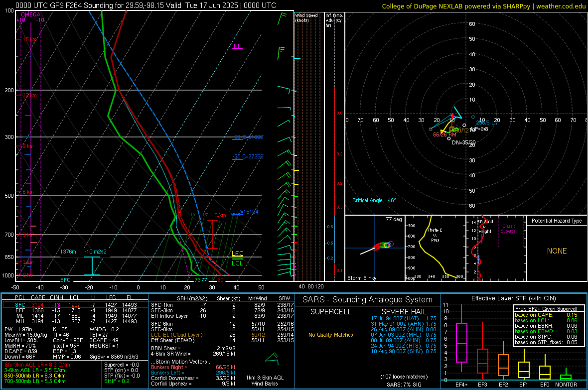Screen dimensions: 588x390
Task: Select the yellow LFC marker on the skew-T
Action: pos(238,254)
